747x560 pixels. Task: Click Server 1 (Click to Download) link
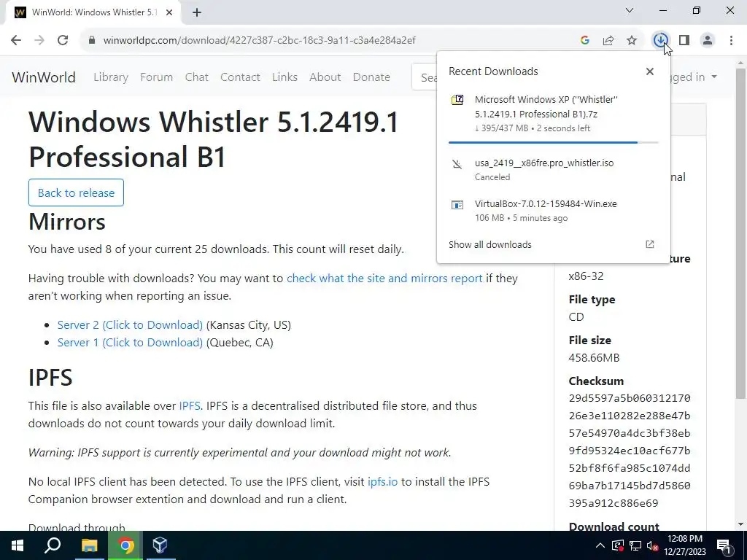click(130, 343)
